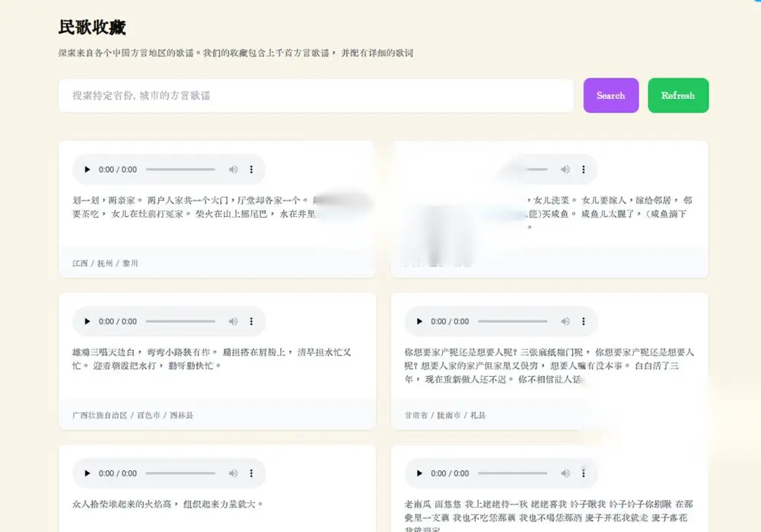Mute the 广西壮族自治区 / 百色市 / 西林县 audio player

click(234, 321)
